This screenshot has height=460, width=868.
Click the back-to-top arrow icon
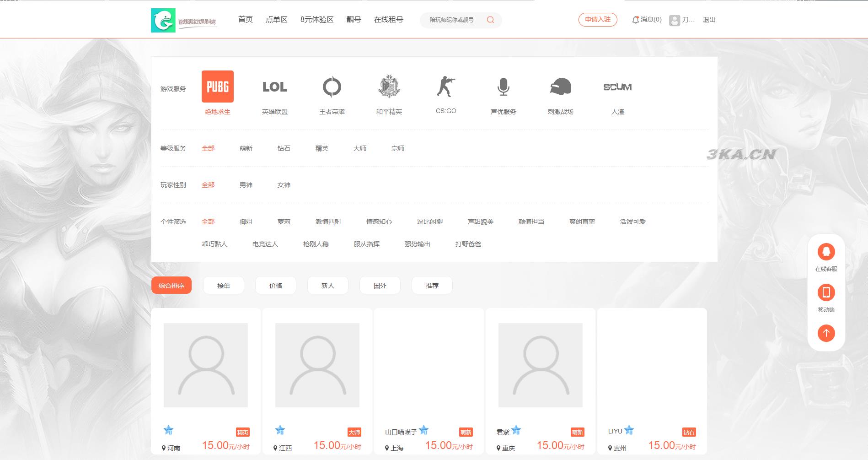[826, 333]
